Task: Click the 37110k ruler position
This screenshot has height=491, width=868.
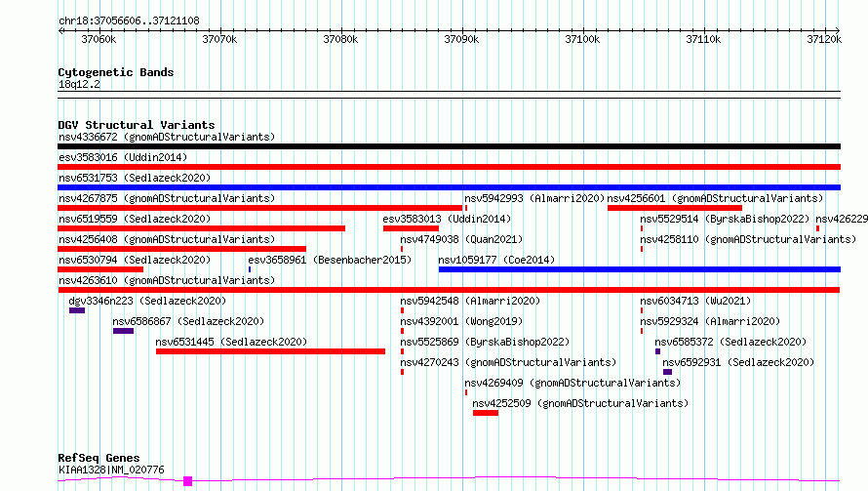Action: click(703, 39)
